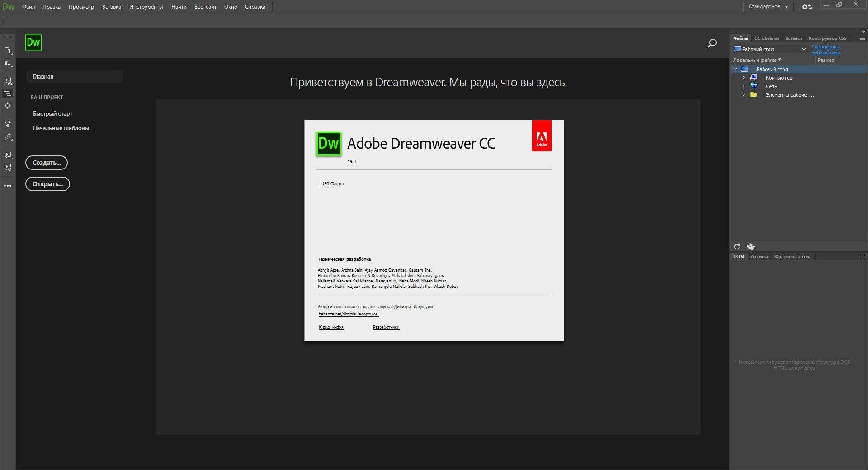Click the Refresh icon in Files panel
Image resolution: width=868 pixels, height=470 pixels.
tap(737, 247)
